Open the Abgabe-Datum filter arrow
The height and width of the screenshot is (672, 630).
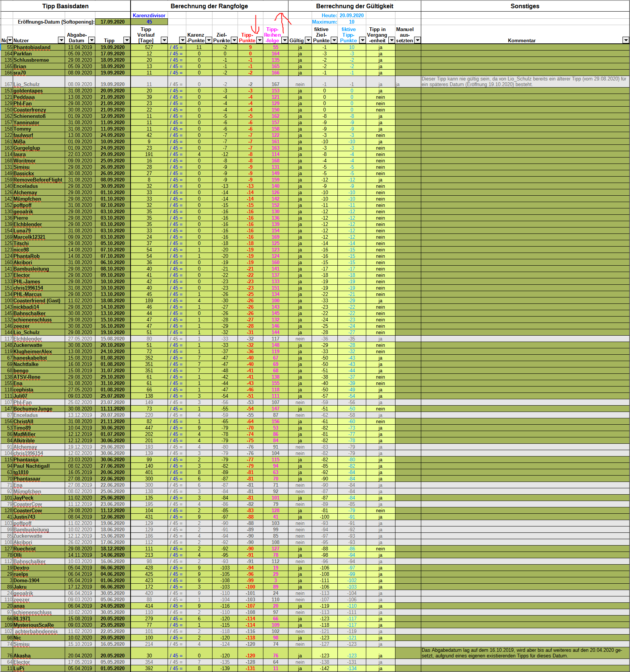click(x=91, y=40)
